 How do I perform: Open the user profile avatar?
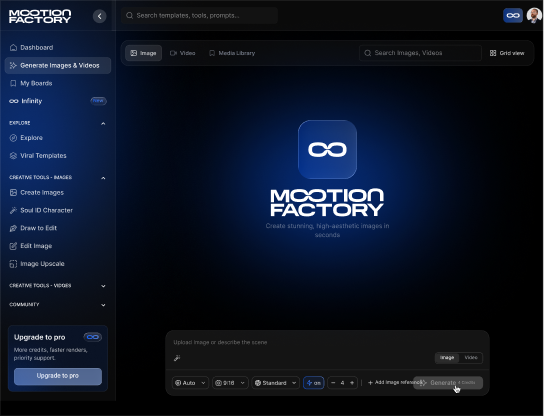534,16
